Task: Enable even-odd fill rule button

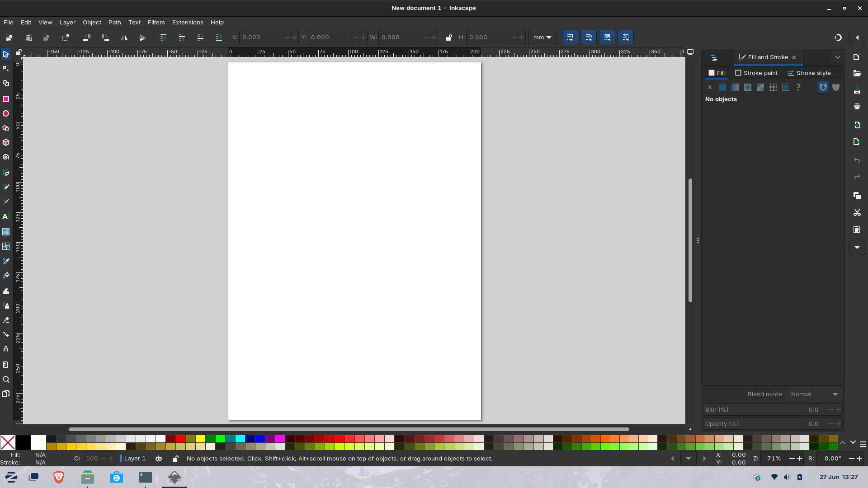Action: [823, 87]
